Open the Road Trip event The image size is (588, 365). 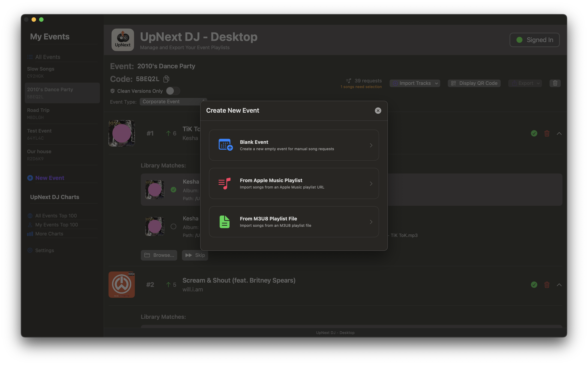[x=38, y=110]
